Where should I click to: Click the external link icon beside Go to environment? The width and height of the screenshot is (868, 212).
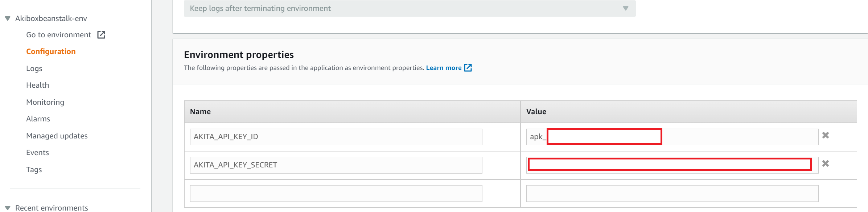click(x=101, y=35)
